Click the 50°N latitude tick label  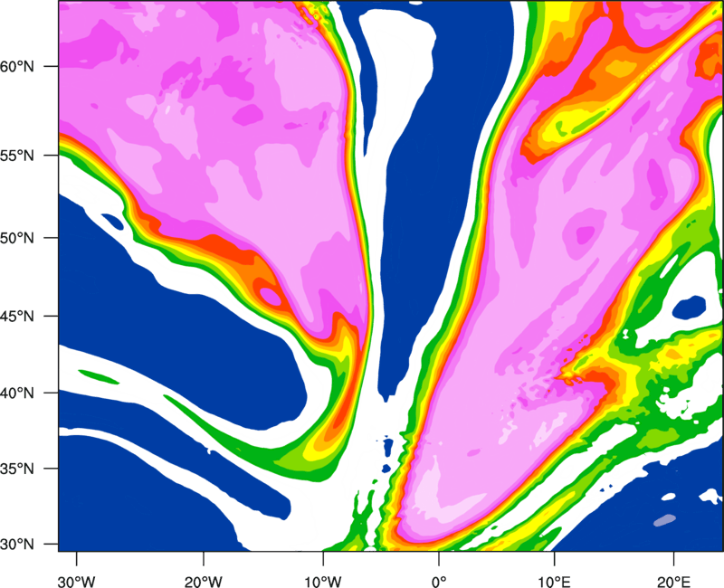[x=17, y=239]
